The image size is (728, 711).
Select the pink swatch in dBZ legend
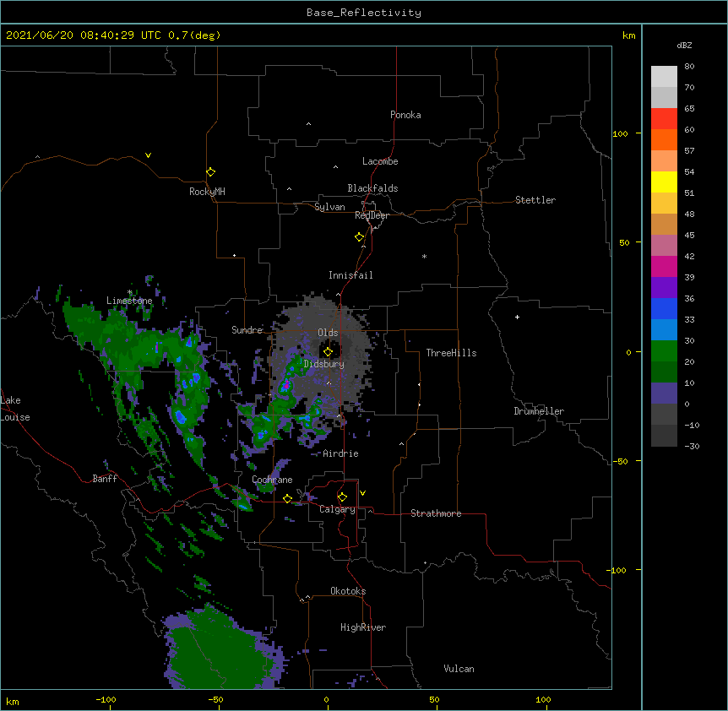pyautogui.click(x=664, y=246)
